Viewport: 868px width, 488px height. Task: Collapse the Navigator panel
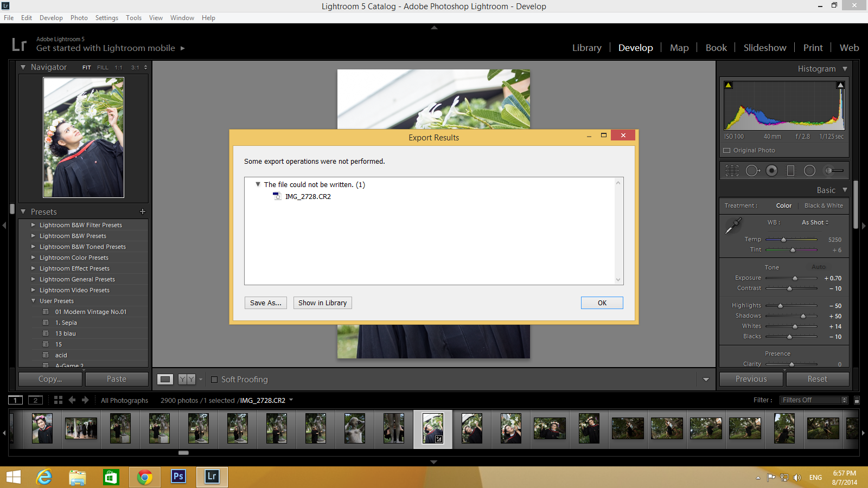pyautogui.click(x=23, y=67)
